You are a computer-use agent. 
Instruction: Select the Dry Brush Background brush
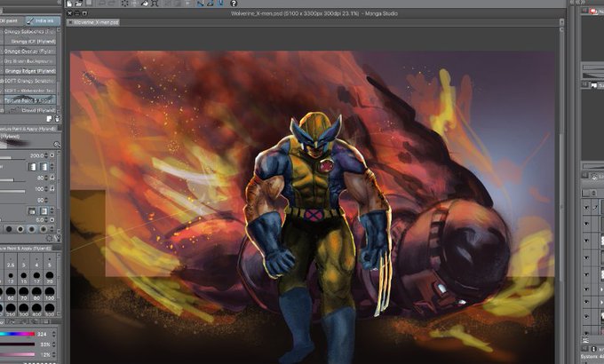pos(30,61)
